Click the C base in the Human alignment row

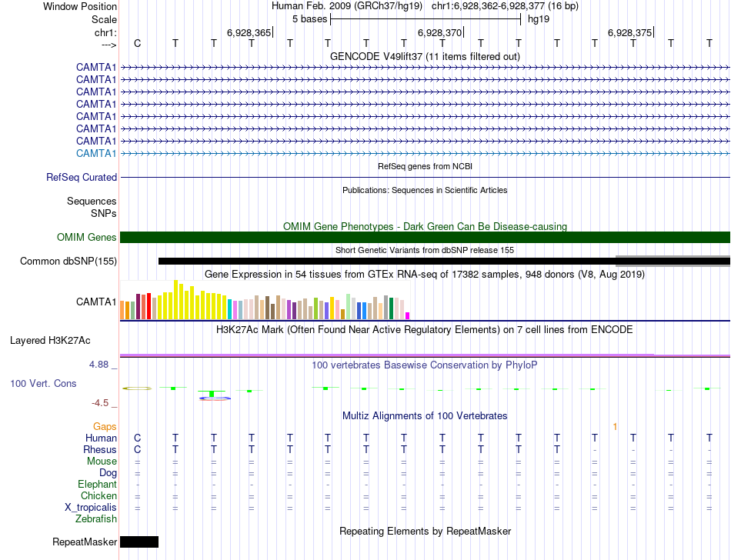point(137,438)
